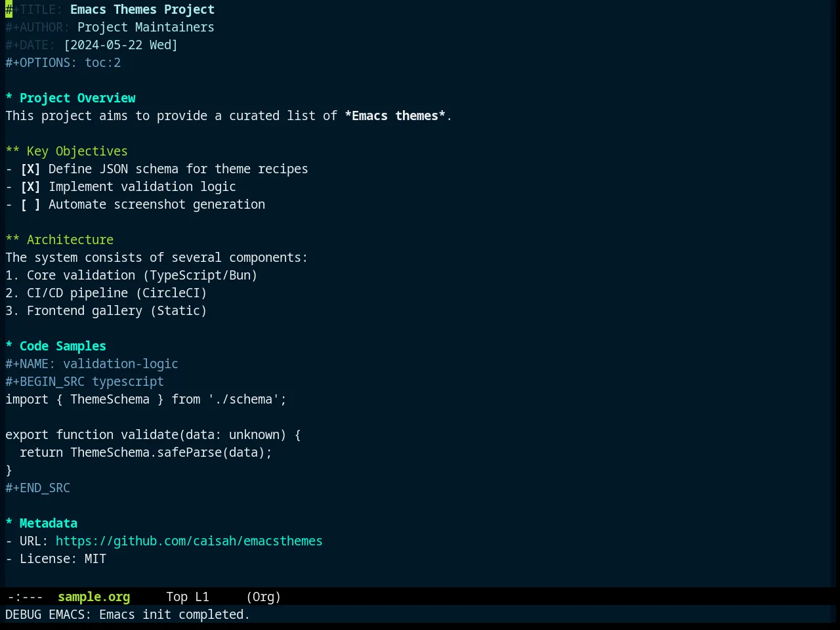The width and height of the screenshot is (840, 630).
Task: Click the sample.org buffer name in mode line
Action: [94, 597]
